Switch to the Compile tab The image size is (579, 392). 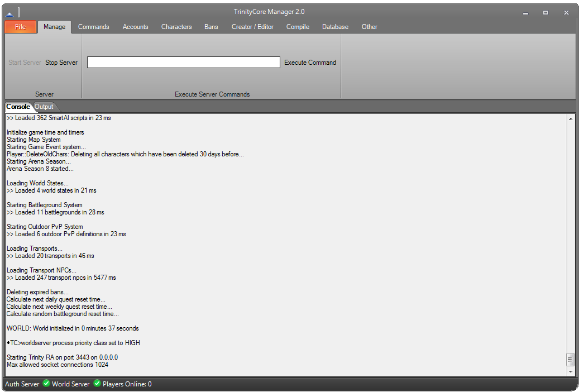pyautogui.click(x=298, y=27)
